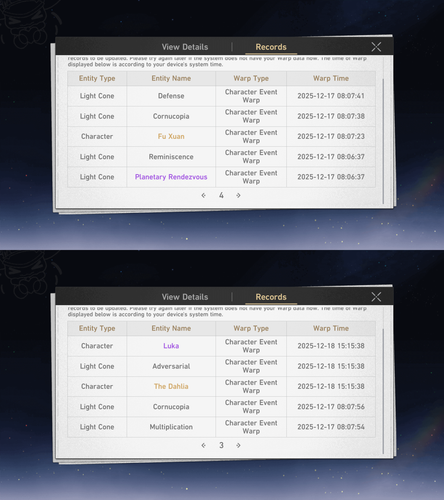Image resolution: width=444 pixels, height=500 pixels.
Task: Go to previous page arrow on page 4 panel
Action: tap(204, 195)
